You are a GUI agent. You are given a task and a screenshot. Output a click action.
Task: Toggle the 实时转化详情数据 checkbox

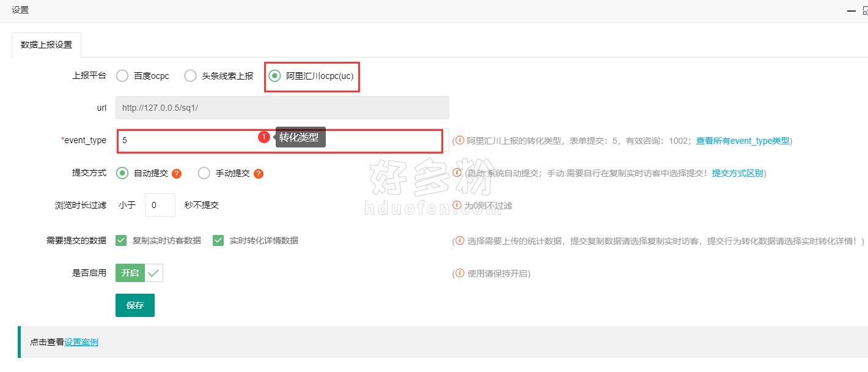pyautogui.click(x=218, y=240)
